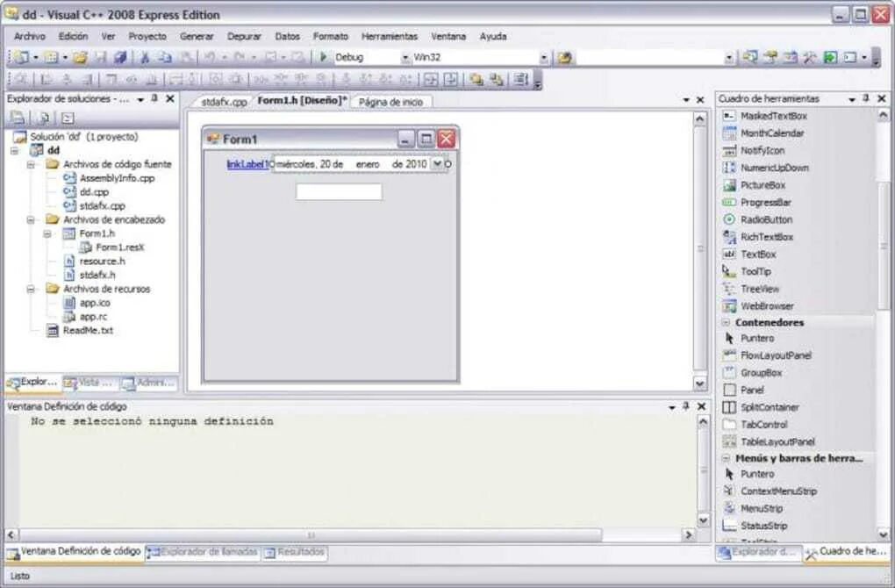
Task: Switch to the Resultados tab
Action: (295, 552)
